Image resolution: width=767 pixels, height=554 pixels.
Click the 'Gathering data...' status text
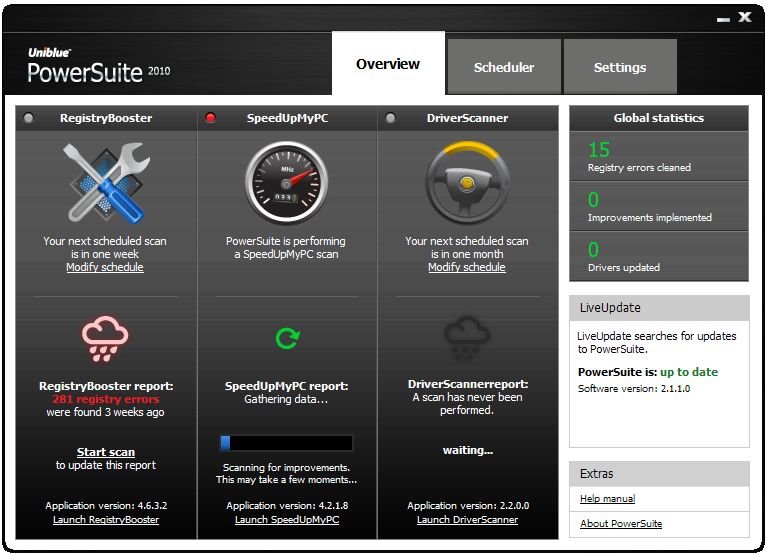pyautogui.click(x=286, y=399)
